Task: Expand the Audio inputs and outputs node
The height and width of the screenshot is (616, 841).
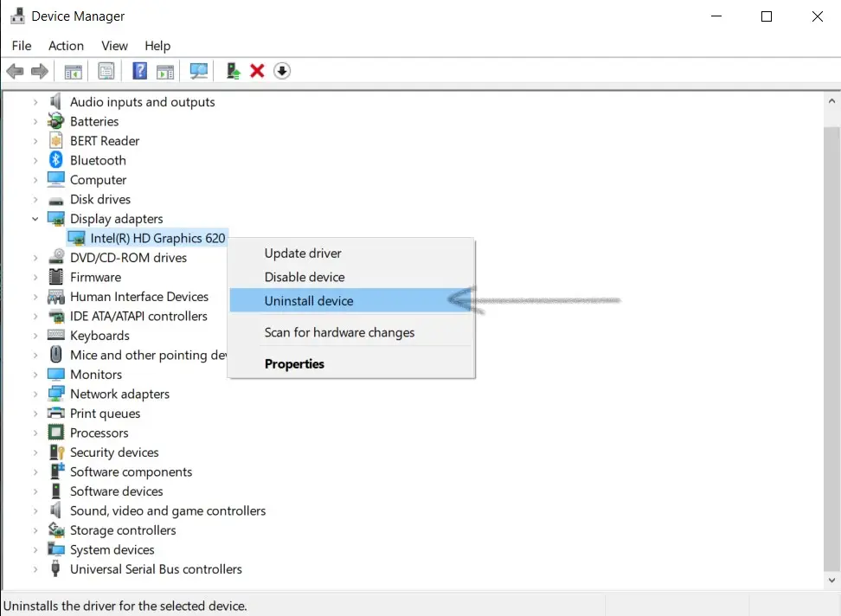Action: [35, 102]
